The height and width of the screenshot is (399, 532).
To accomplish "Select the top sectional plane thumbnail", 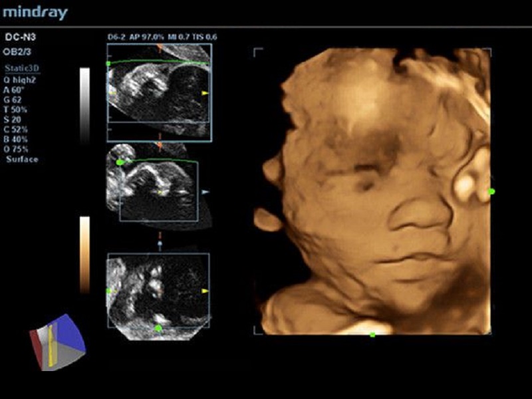I will click(x=159, y=92).
